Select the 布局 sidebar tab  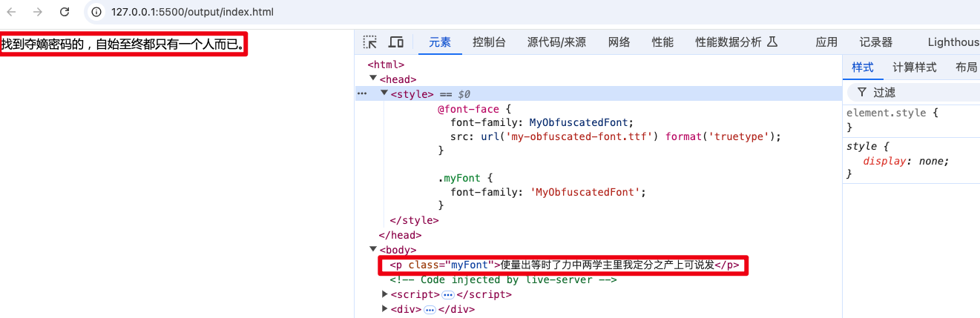tap(966, 67)
